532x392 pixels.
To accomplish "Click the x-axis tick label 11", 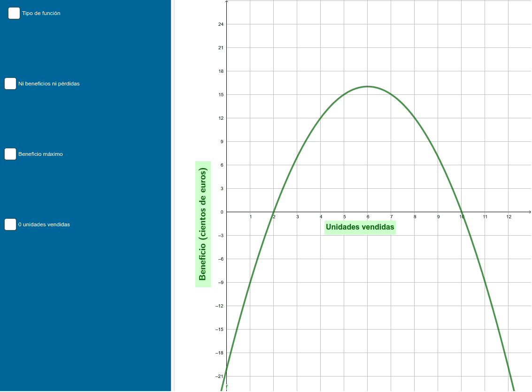I will tap(485, 217).
